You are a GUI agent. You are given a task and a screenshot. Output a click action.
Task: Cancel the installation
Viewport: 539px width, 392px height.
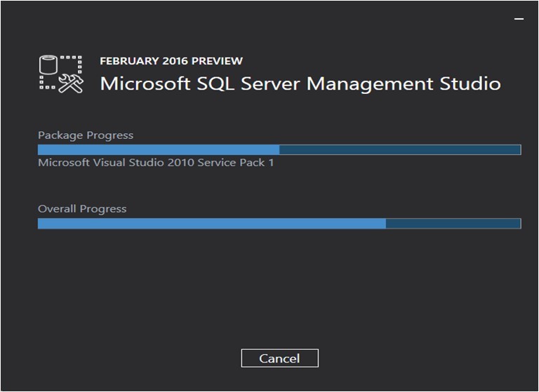tap(280, 358)
